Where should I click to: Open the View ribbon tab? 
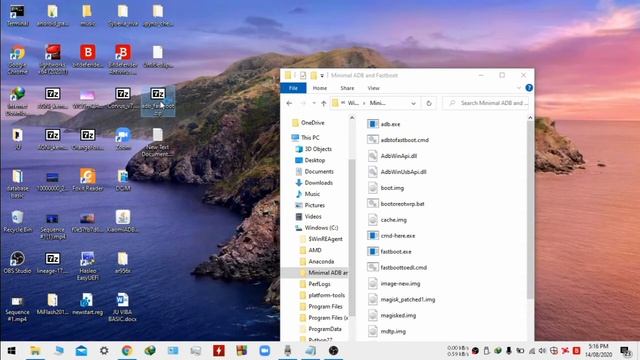click(373, 88)
